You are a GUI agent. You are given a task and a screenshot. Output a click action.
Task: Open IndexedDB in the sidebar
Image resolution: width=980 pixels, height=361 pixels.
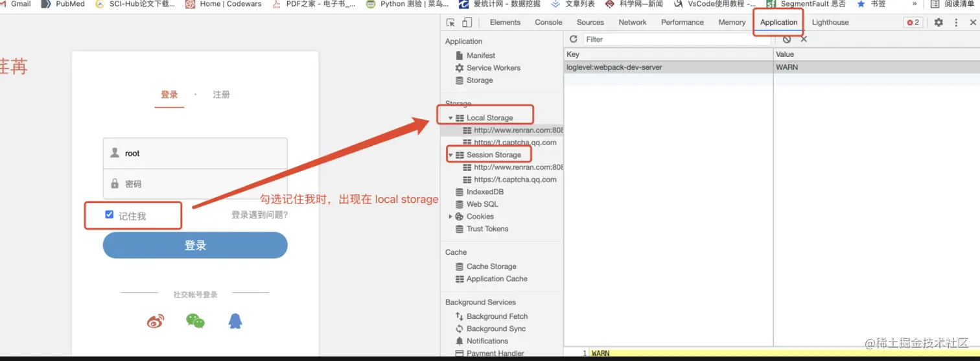coord(479,192)
